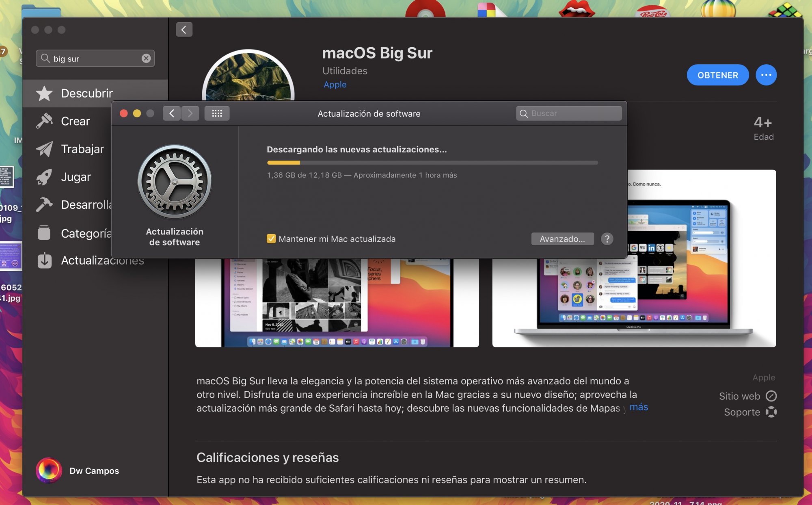Open Trabajar paper plane section
Image resolution: width=812 pixels, height=505 pixels.
(x=44, y=149)
